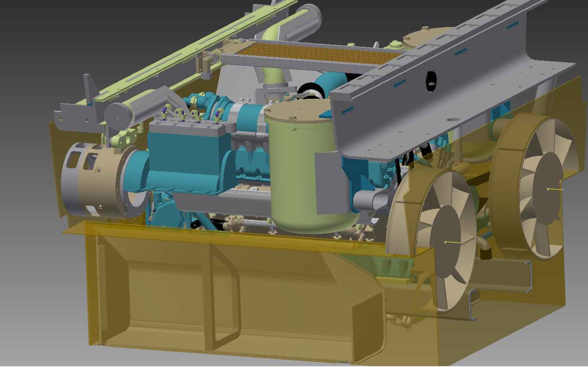
Task: Pick the farther cooling fan hub
Action: 547,189
